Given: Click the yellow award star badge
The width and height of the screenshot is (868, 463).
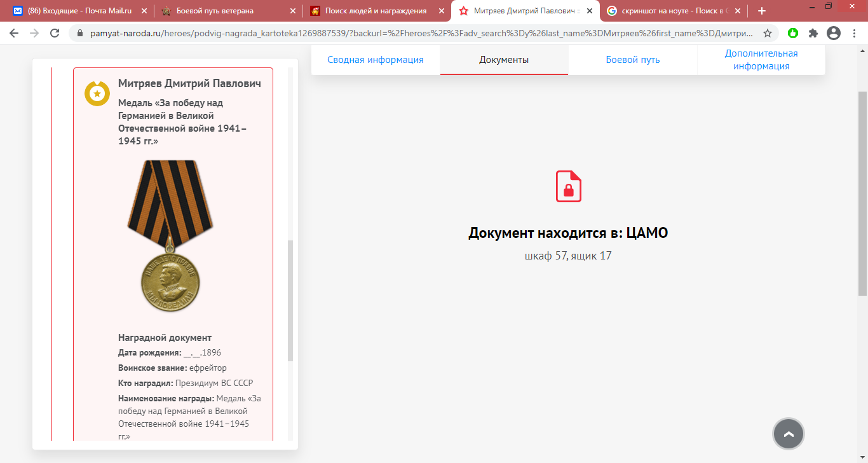Looking at the screenshot, I should coord(97,94).
